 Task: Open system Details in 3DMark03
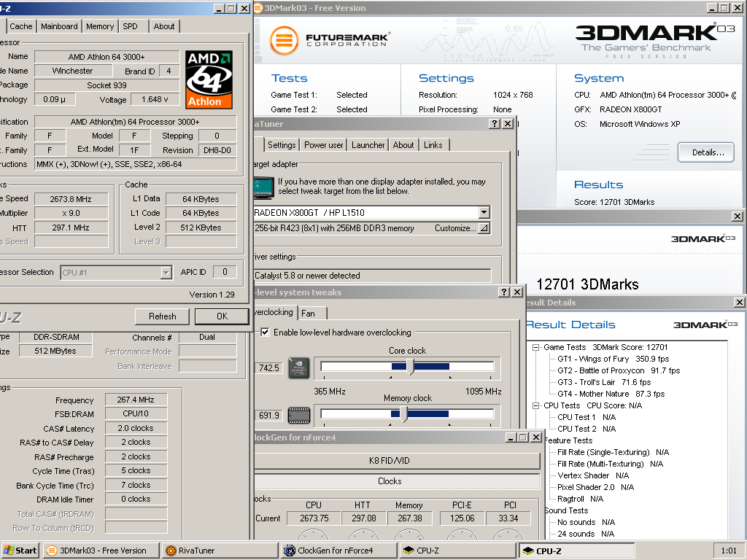click(706, 152)
